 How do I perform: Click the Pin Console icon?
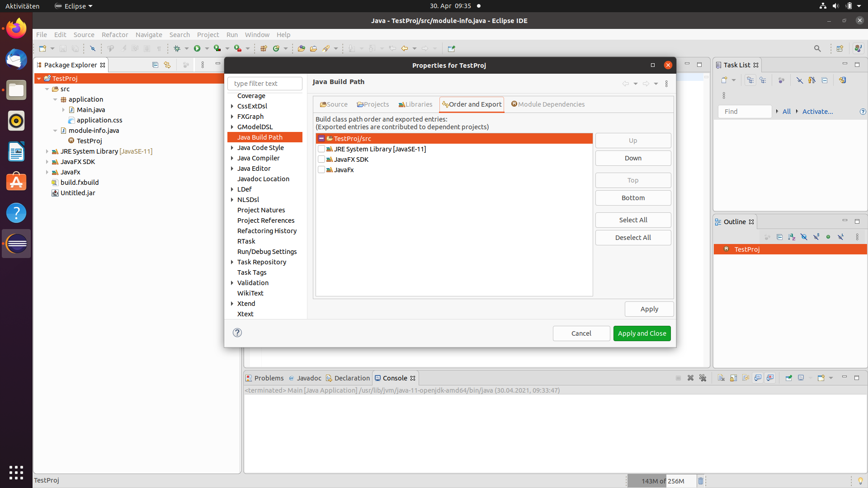pos(788,378)
